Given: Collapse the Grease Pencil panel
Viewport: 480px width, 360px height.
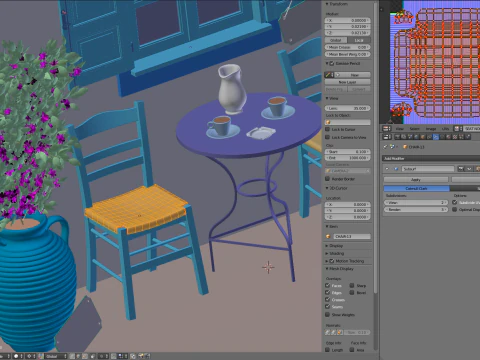Looking at the screenshot, I should tap(327, 63).
